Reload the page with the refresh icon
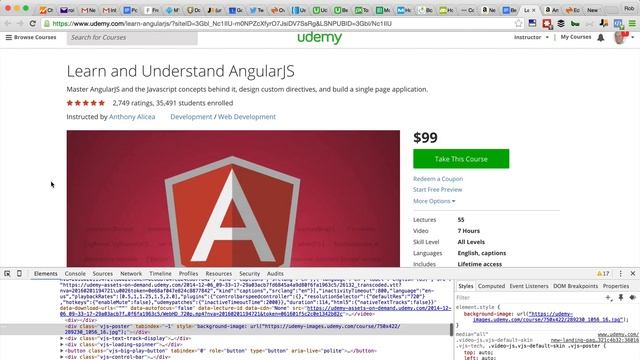This screenshot has height=360, width=640. 33,24
